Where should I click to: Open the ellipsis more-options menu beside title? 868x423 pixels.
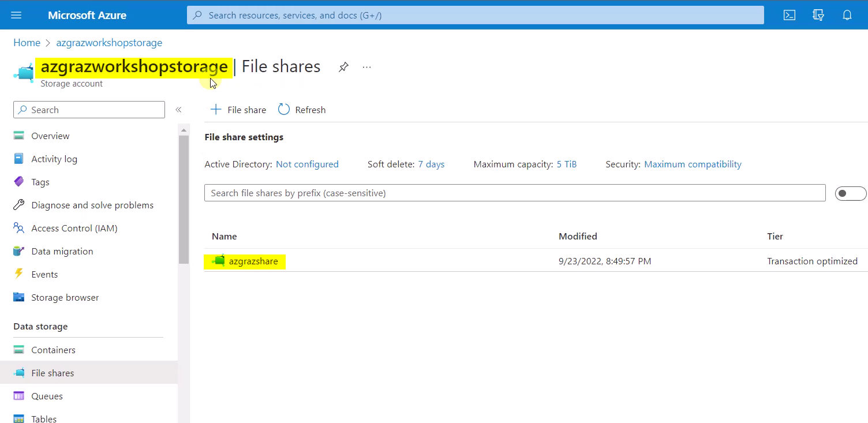366,67
